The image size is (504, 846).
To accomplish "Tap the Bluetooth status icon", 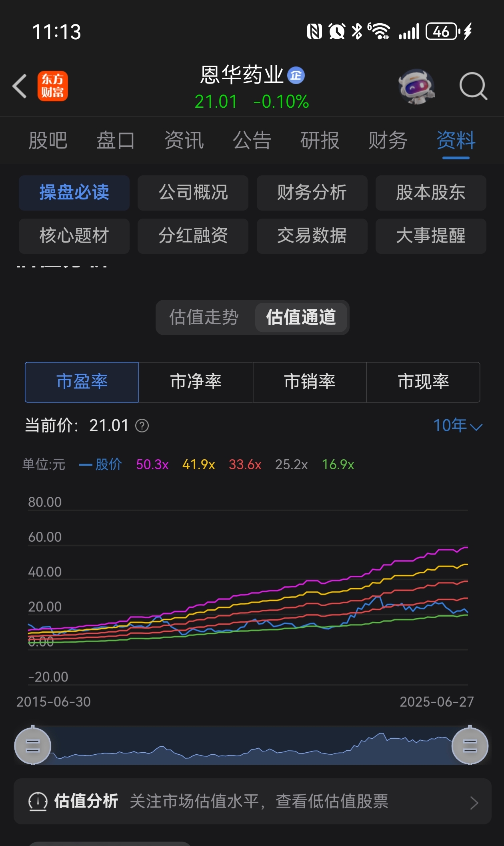I will click(x=357, y=31).
